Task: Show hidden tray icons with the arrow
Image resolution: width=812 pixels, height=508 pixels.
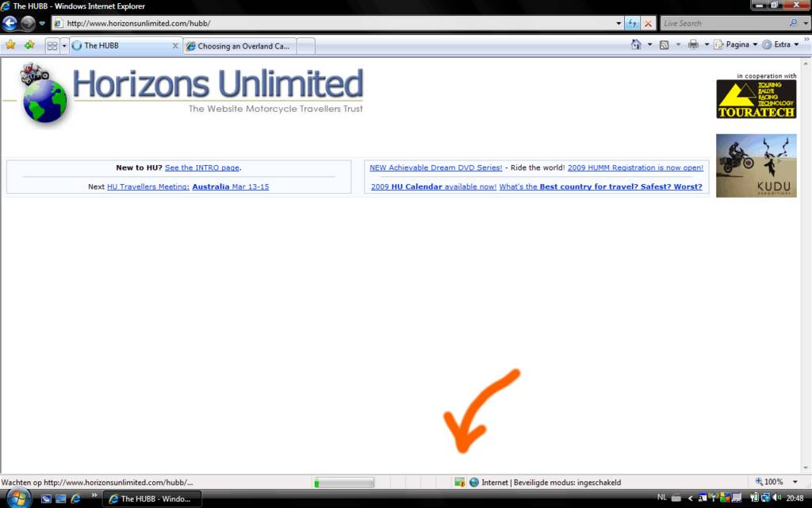Action: point(690,498)
